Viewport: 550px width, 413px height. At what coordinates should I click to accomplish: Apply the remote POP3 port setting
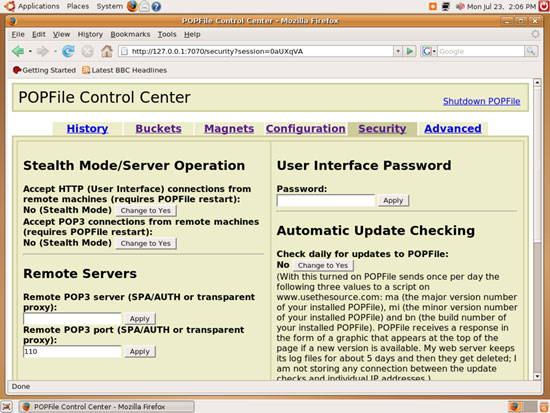140,352
